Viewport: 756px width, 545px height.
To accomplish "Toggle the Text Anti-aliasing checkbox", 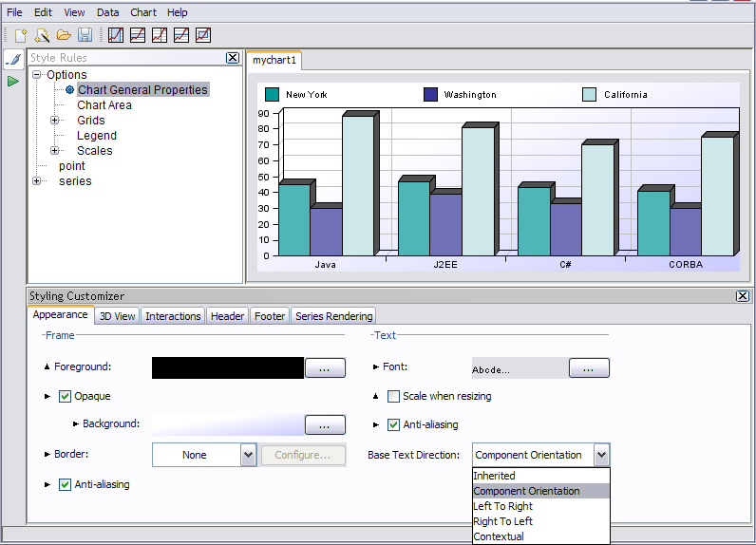I will click(393, 424).
